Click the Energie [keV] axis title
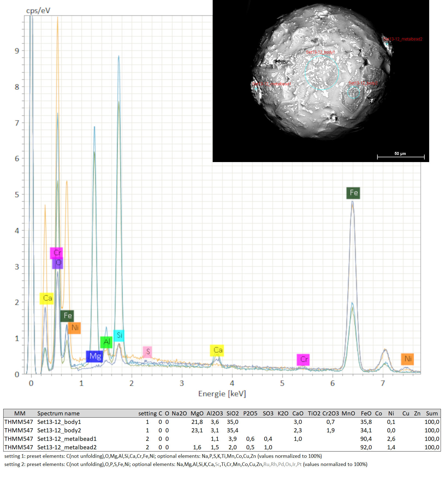The width and height of the screenshot is (448, 478). [222, 394]
